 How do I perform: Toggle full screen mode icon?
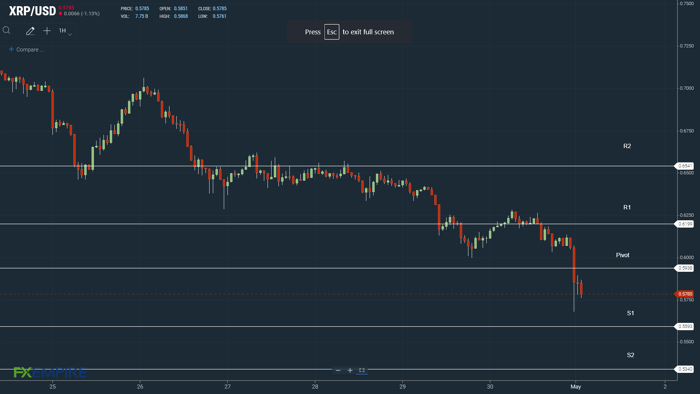pyautogui.click(x=362, y=370)
